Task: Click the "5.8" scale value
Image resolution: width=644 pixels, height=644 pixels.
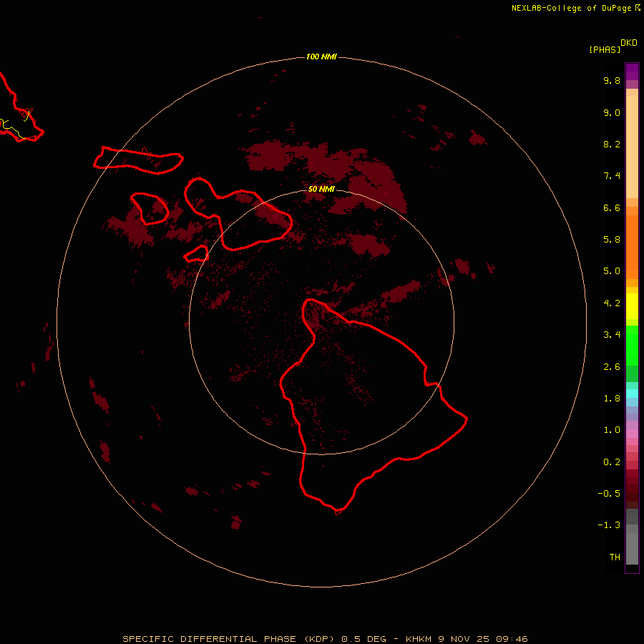Action: (612, 240)
